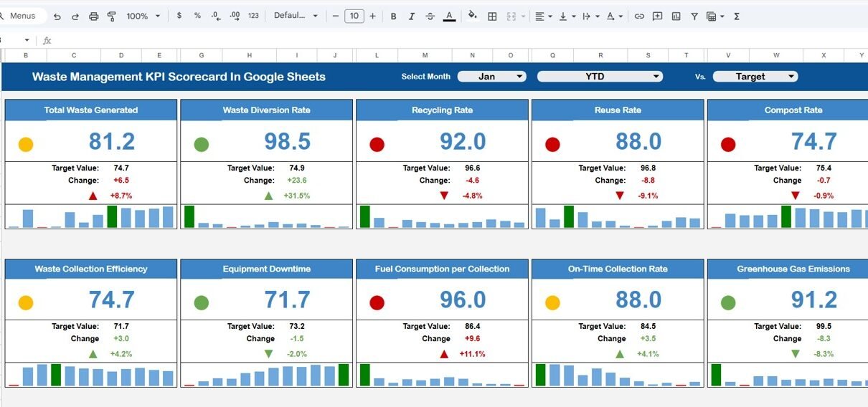
Task: Click the functions sigma icon
Action: point(737,16)
